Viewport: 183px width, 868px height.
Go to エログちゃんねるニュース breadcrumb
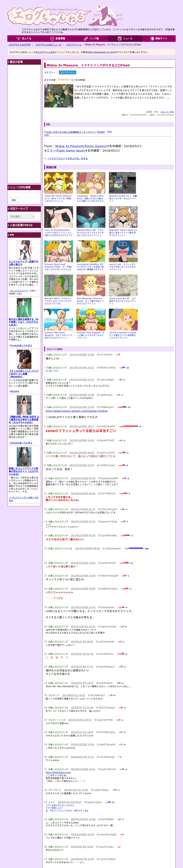pyautogui.click(x=48, y=44)
